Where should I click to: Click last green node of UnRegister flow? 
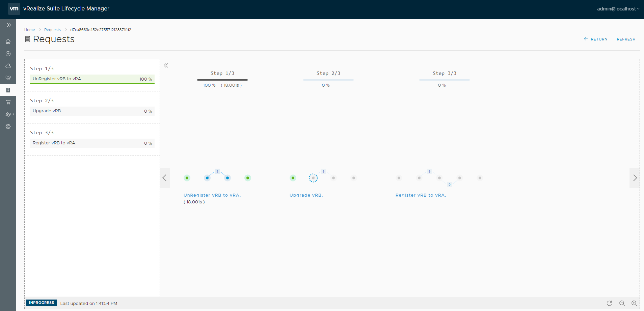click(x=248, y=178)
